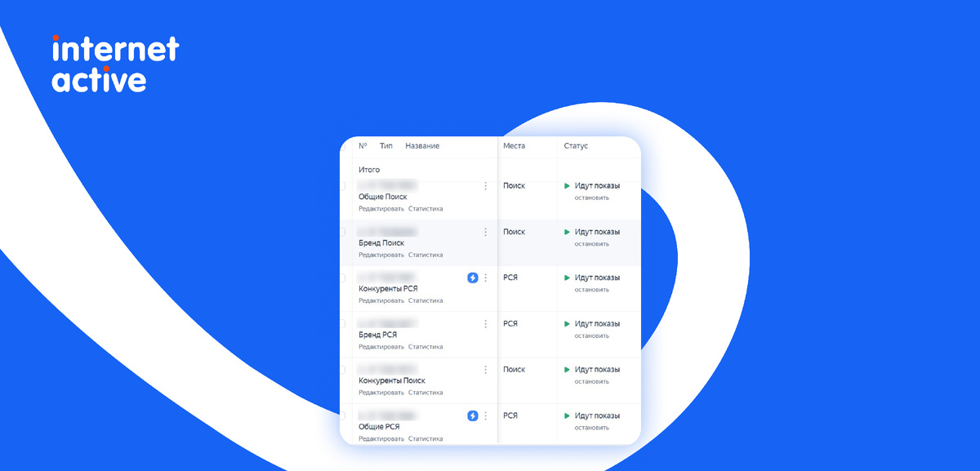Click green play icon in Общие Поиск status
The width and height of the screenshot is (980, 471).
pyautogui.click(x=567, y=186)
